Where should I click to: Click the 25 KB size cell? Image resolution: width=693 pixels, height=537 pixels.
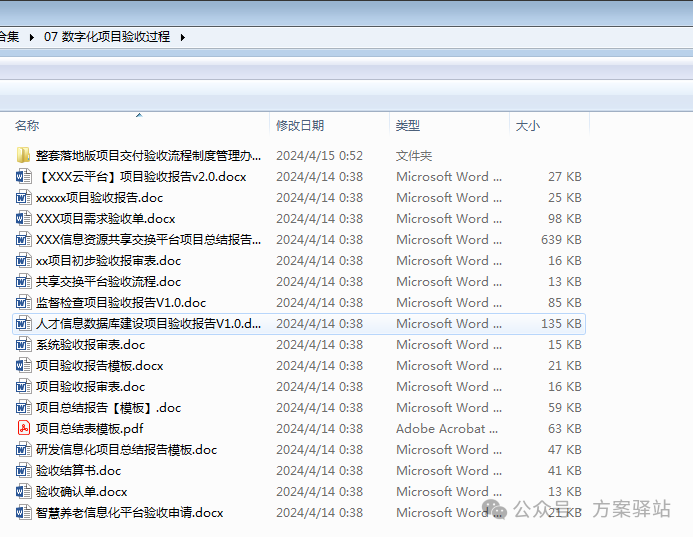[x=565, y=198]
